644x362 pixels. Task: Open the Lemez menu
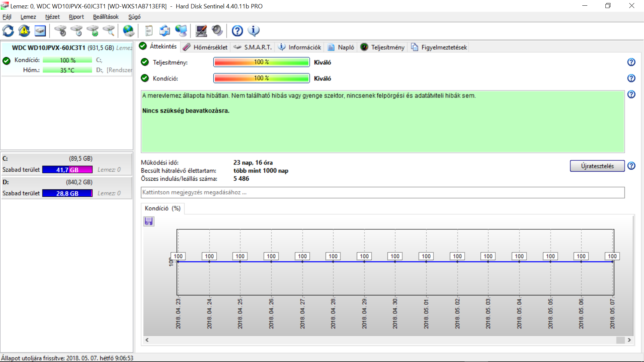28,17
